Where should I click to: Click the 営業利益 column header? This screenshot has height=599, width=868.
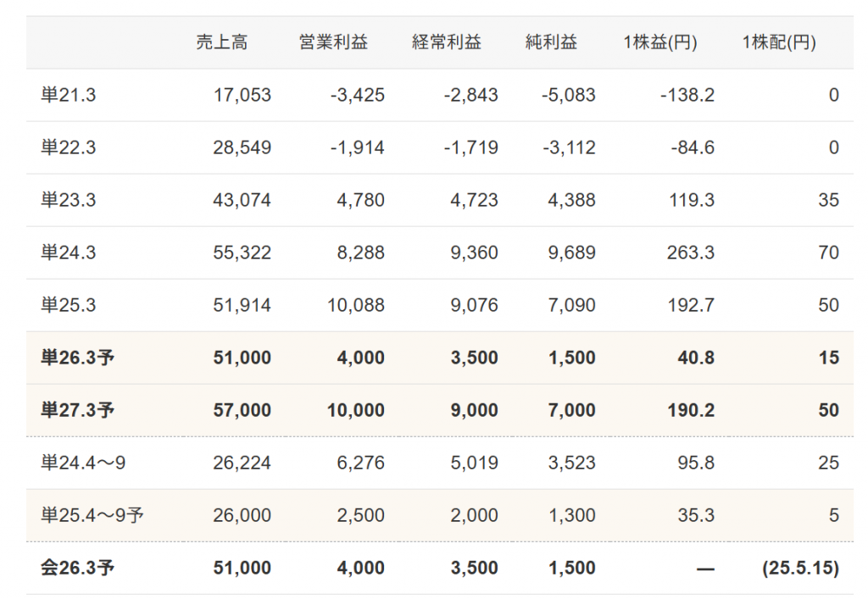[333, 42]
